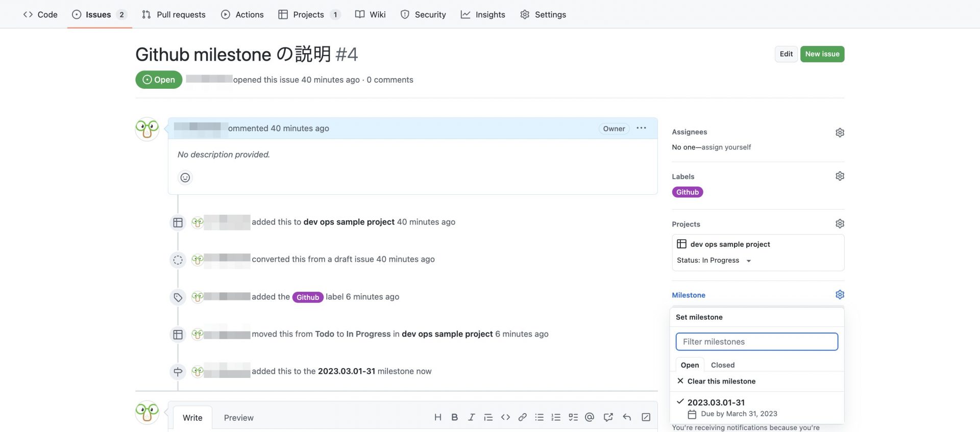Image resolution: width=980 pixels, height=432 pixels.
Task: Click the green New issue button
Action: (822, 54)
